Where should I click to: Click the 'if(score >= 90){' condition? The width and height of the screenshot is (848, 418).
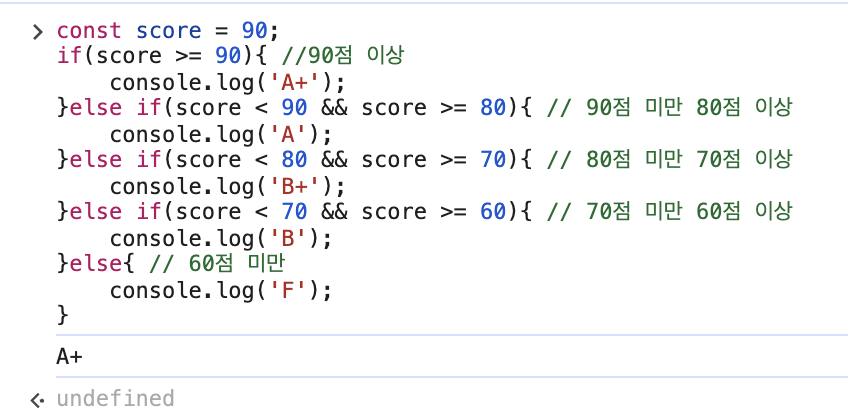coord(162,55)
